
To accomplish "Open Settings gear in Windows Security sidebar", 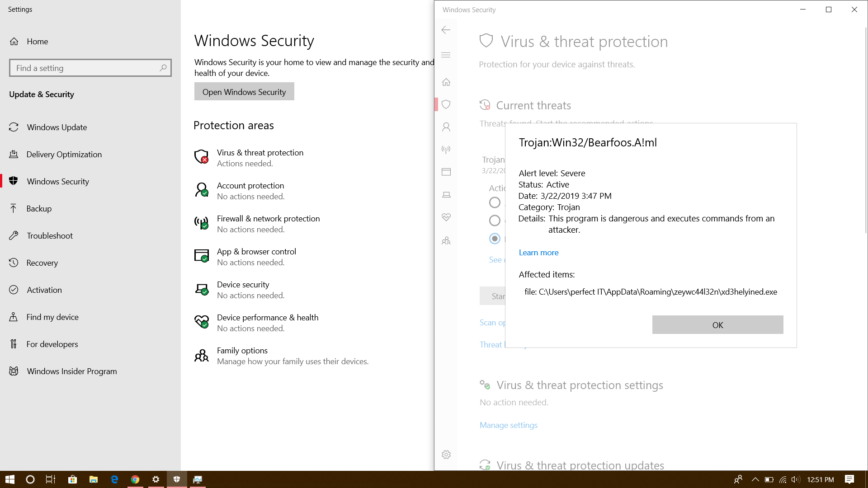I will click(x=446, y=455).
